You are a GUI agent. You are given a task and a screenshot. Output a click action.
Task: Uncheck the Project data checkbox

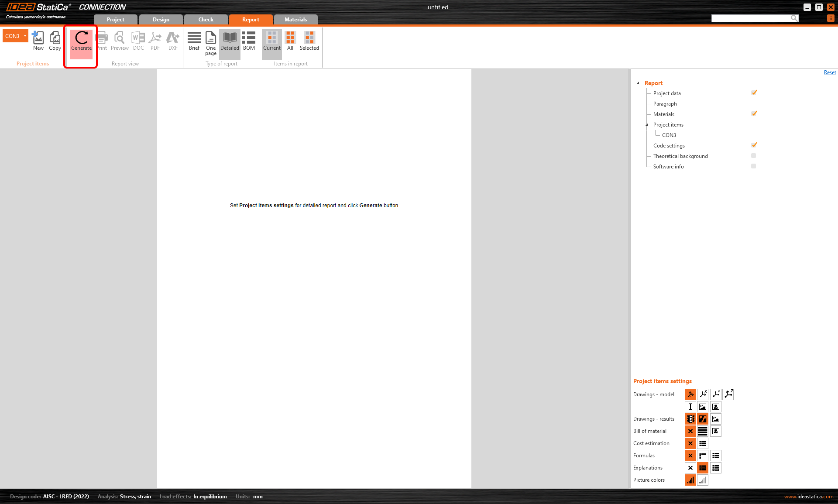pyautogui.click(x=754, y=93)
